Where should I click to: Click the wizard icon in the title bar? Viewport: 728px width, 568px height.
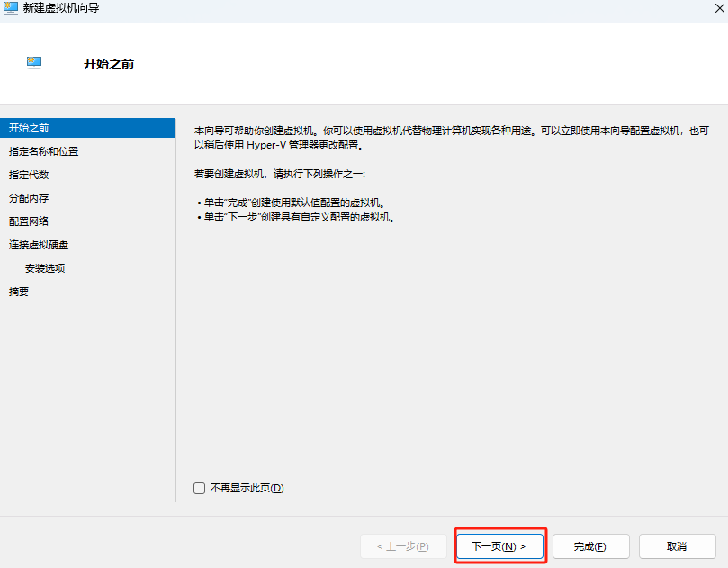[11, 8]
